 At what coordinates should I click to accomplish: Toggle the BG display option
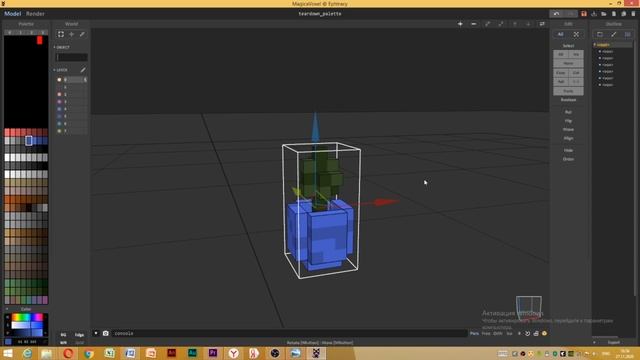(x=63, y=335)
